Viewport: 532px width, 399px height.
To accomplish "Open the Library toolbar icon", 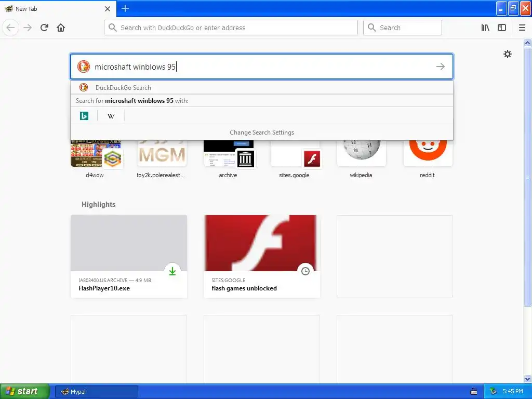I will (x=485, y=28).
